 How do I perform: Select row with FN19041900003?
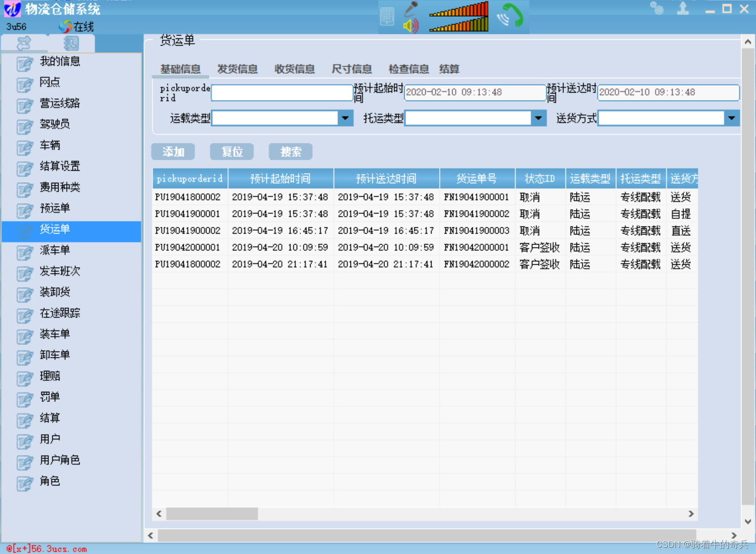click(425, 231)
